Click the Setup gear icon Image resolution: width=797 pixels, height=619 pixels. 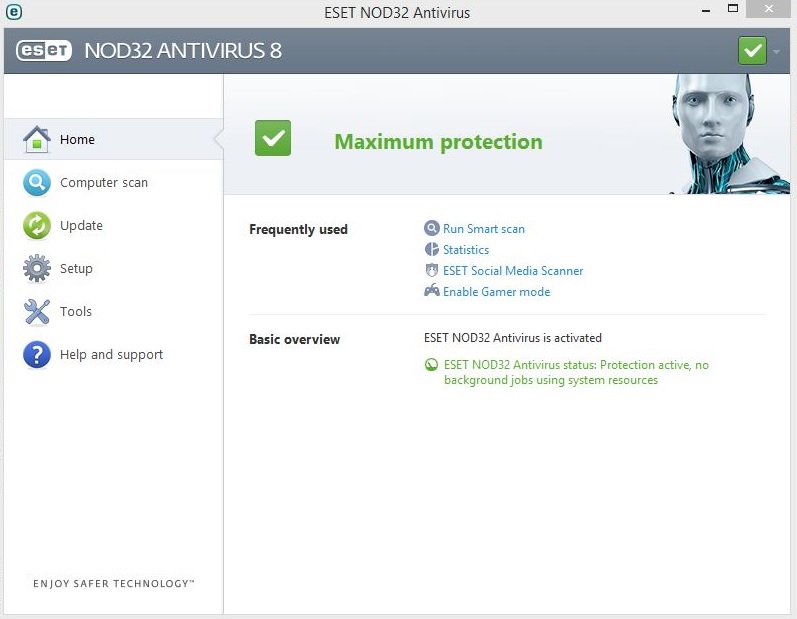click(37, 269)
